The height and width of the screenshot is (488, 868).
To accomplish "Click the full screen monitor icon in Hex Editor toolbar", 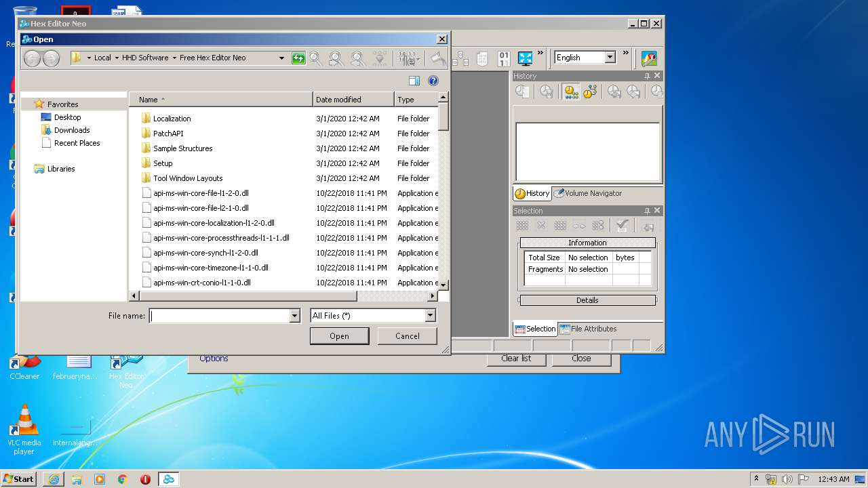I will click(x=525, y=58).
